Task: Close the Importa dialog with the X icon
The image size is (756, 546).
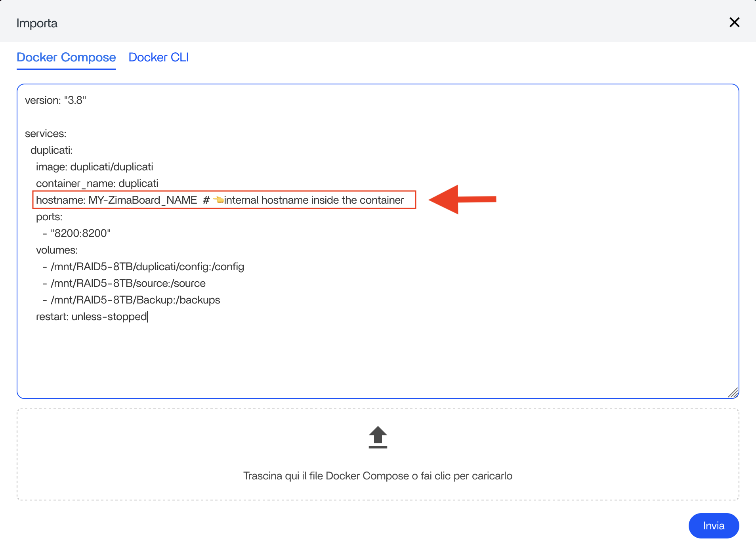Action: pos(734,22)
